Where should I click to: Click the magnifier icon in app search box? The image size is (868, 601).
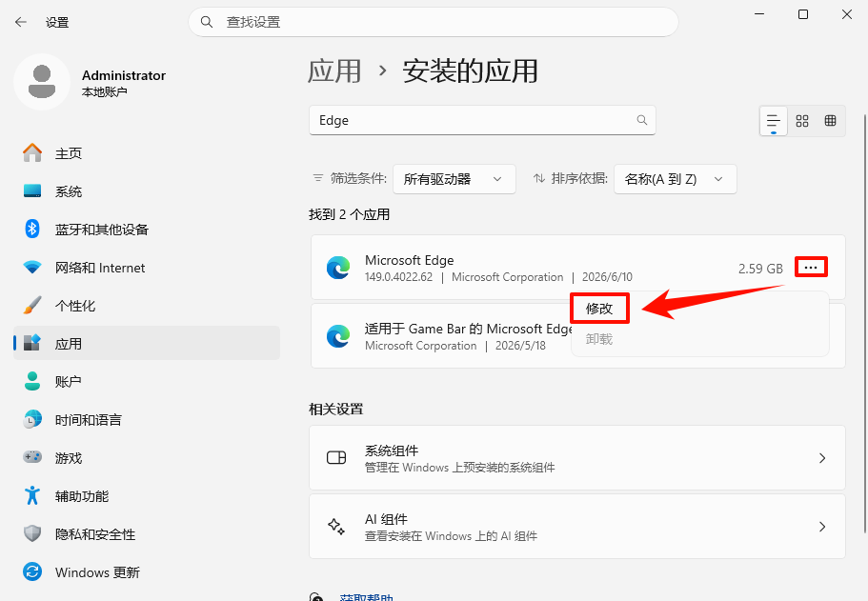(x=641, y=120)
